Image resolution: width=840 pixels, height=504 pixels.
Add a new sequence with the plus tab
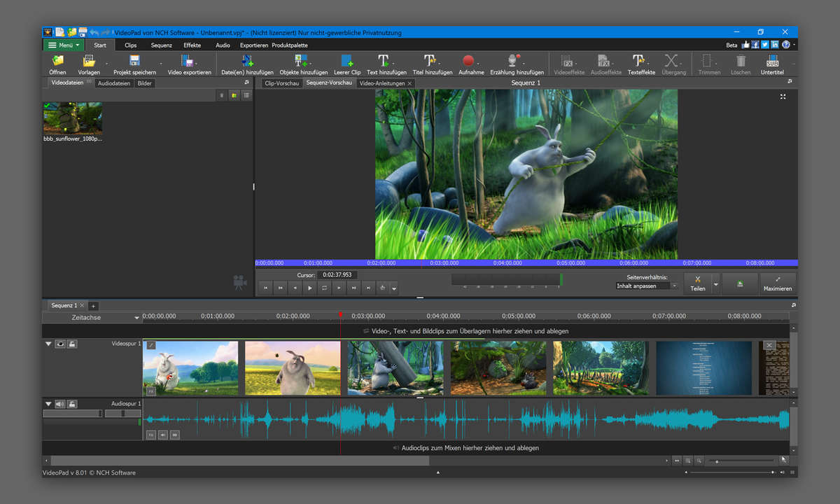click(93, 306)
